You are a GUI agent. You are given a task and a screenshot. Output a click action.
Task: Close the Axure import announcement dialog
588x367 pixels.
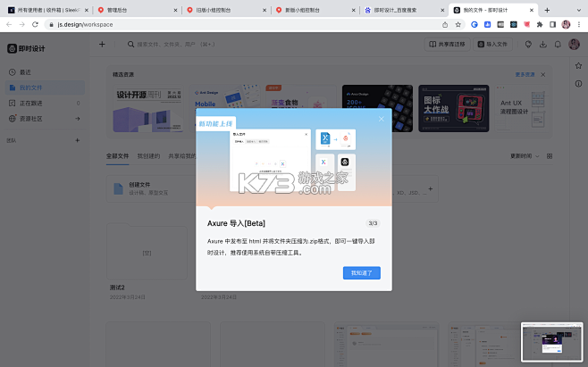(x=381, y=119)
